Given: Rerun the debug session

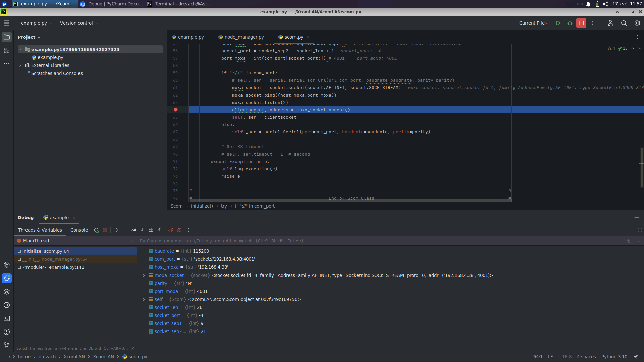Looking at the screenshot, I should [96, 230].
